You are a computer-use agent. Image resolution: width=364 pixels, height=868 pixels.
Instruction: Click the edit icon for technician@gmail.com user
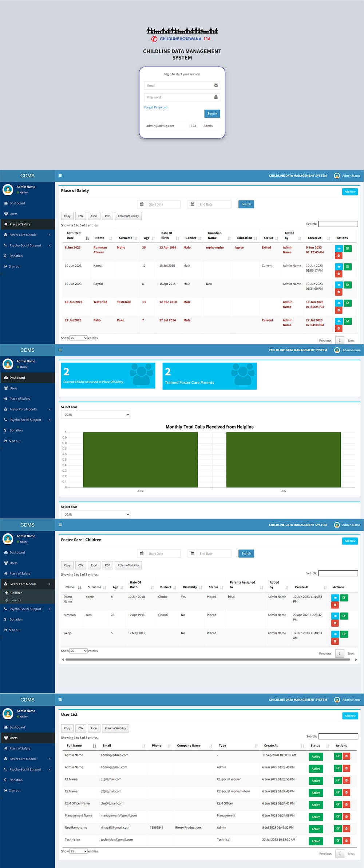tap(338, 841)
